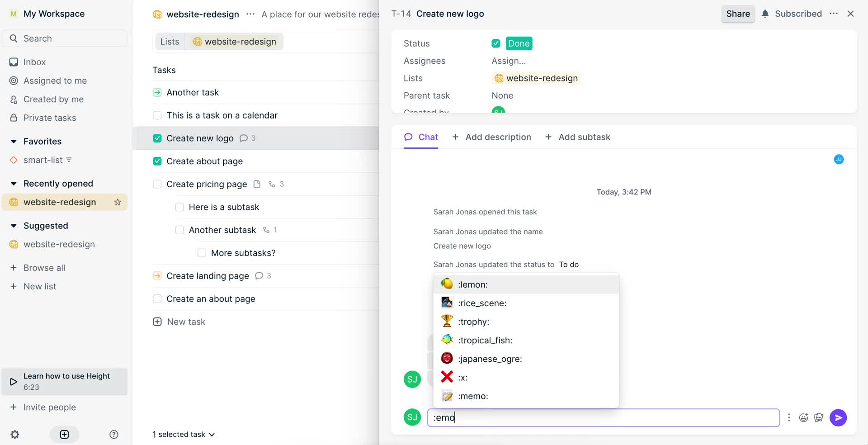Open the emoji picker icon
The width and height of the screenshot is (868, 445).
(x=803, y=417)
